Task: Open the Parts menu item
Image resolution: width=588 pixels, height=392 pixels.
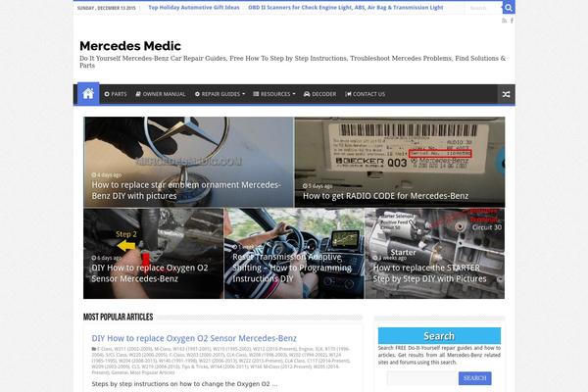Action: (x=116, y=94)
